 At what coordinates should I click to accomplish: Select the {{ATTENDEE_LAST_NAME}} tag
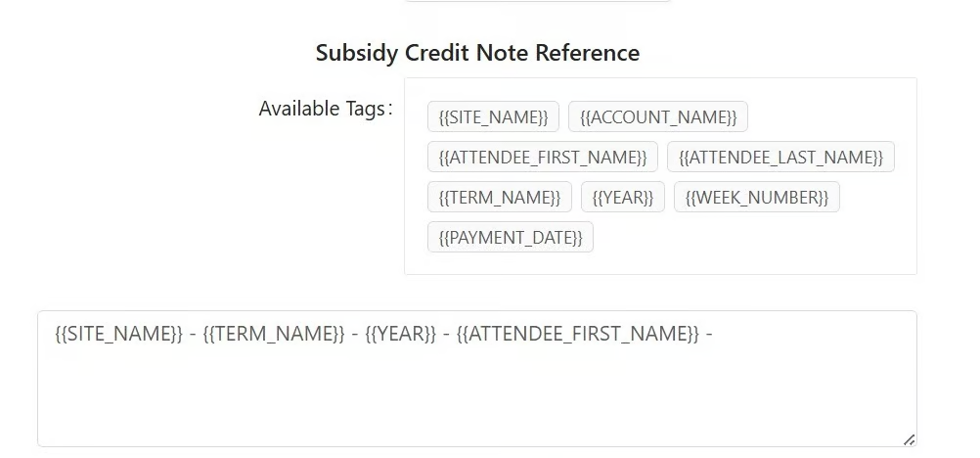(780, 158)
